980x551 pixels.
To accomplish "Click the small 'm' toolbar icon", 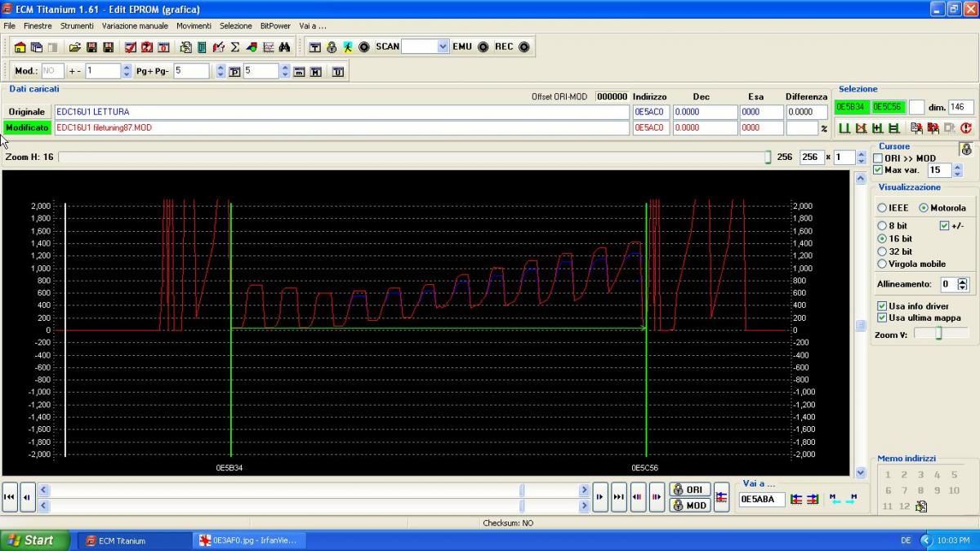I will tap(299, 72).
